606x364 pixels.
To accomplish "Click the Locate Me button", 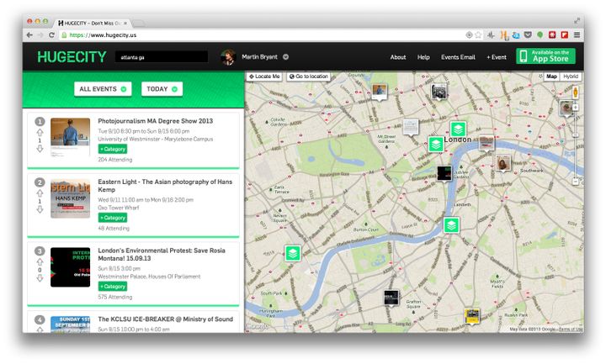I will click(264, 76).
